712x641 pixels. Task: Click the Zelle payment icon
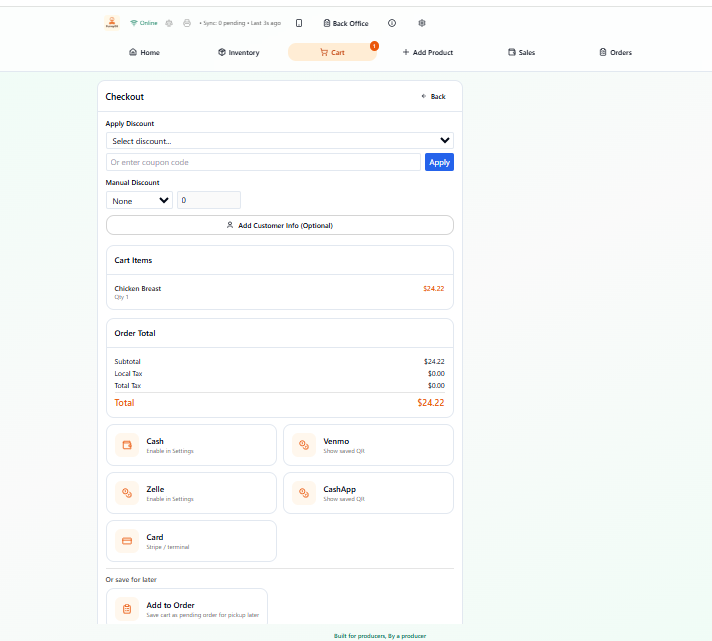pyautogui.click(x=127, y=493)
